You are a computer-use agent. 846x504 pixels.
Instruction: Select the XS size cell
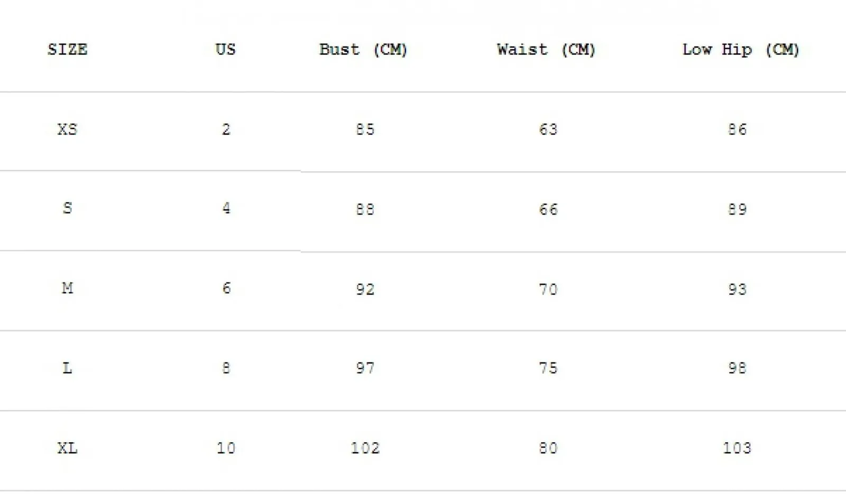tap(68, 129)
